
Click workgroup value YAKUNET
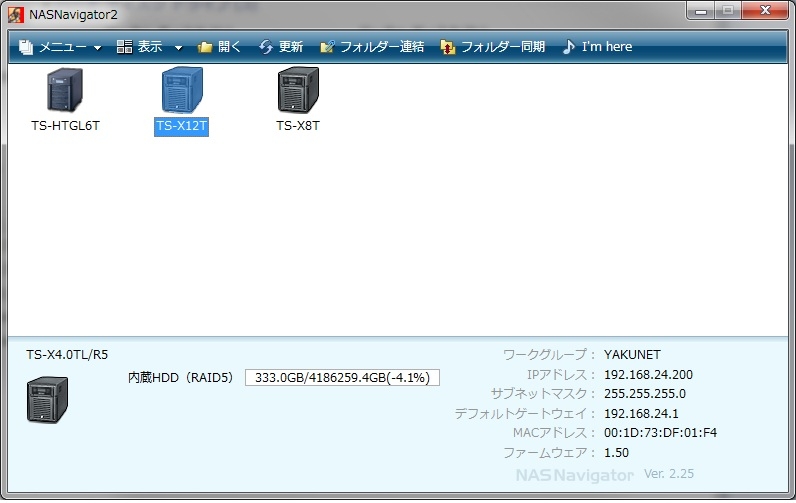(632, 355)
